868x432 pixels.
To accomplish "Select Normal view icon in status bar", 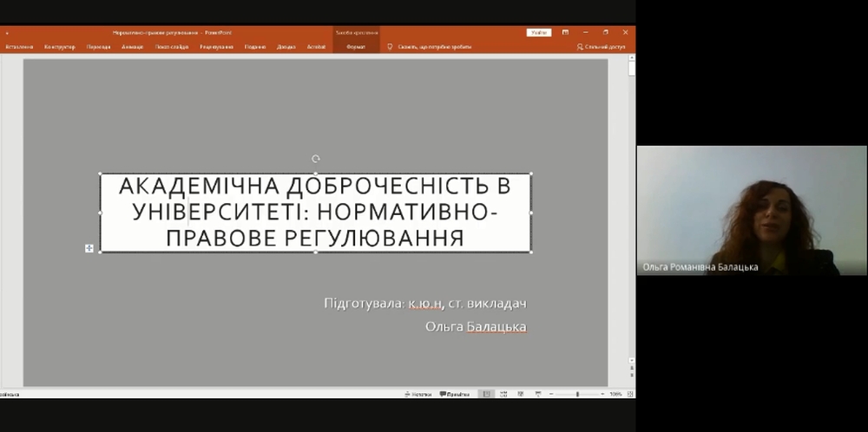I will point(487,395).
